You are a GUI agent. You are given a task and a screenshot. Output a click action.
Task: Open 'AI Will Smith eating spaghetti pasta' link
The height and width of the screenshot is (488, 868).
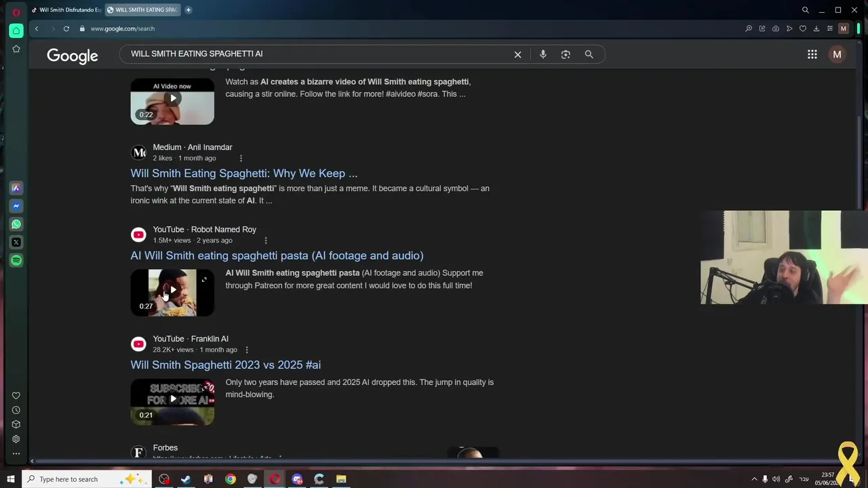point(277,256)
